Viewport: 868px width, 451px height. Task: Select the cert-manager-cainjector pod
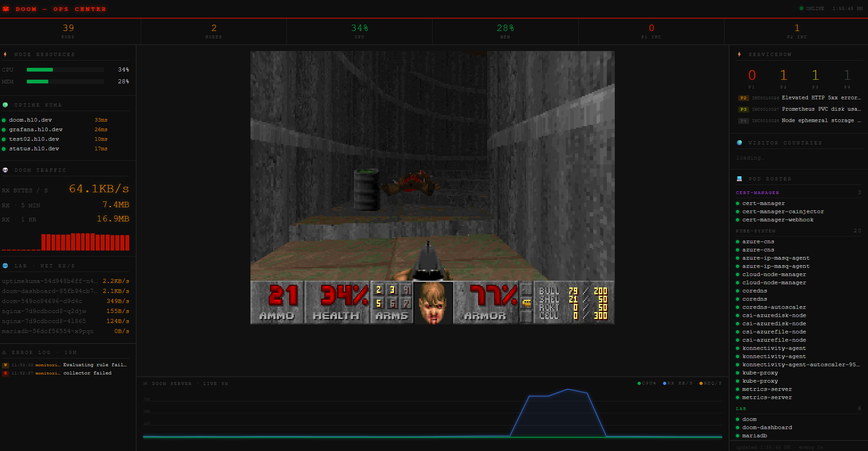coord(783,212)
